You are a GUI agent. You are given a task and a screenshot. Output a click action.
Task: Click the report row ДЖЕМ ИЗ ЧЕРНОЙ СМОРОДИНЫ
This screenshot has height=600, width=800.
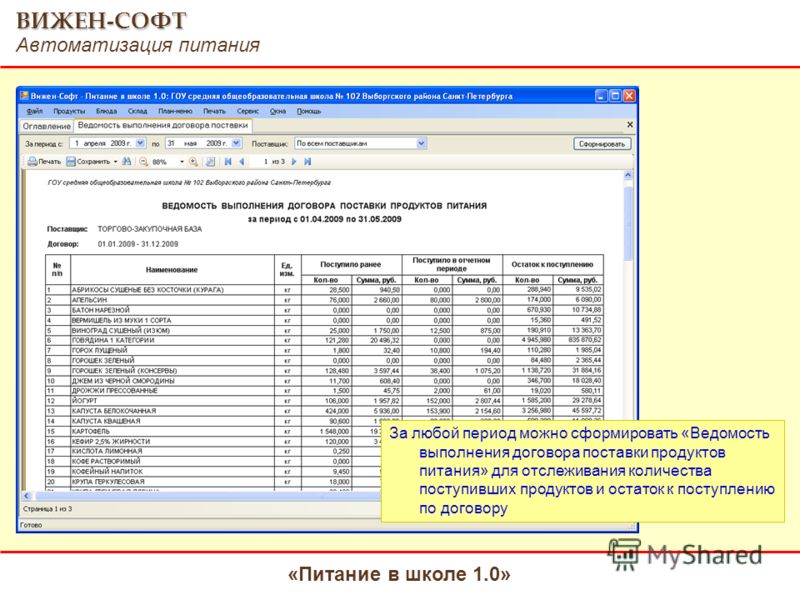click(324, 381)
